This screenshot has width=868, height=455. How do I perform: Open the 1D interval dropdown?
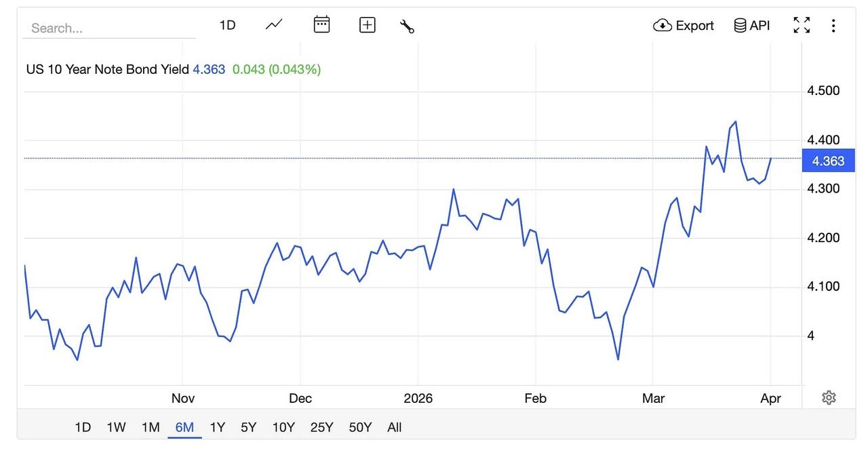click(x=227, y=25)
